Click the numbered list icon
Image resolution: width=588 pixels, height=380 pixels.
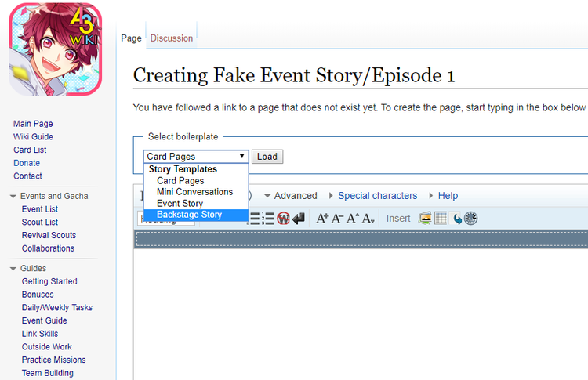(268, 219)
